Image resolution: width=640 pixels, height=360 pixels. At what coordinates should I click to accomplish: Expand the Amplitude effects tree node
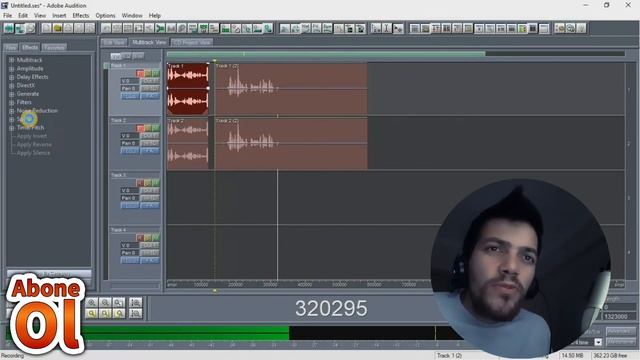(x=11, y=69)
